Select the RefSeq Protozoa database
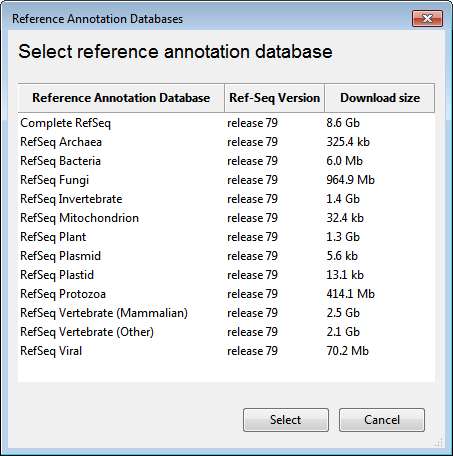This screenshot has width=453, height=456. click(x=226, y=294)
